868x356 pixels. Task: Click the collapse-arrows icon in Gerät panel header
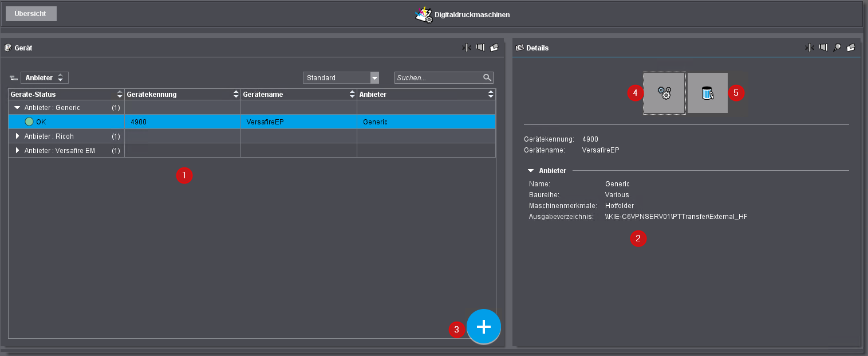coord(467,48)
